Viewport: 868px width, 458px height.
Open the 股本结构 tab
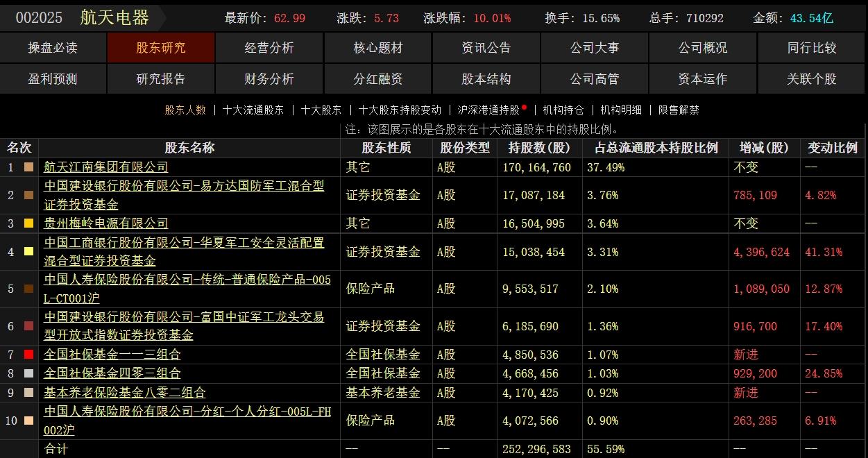click(486, 79)
